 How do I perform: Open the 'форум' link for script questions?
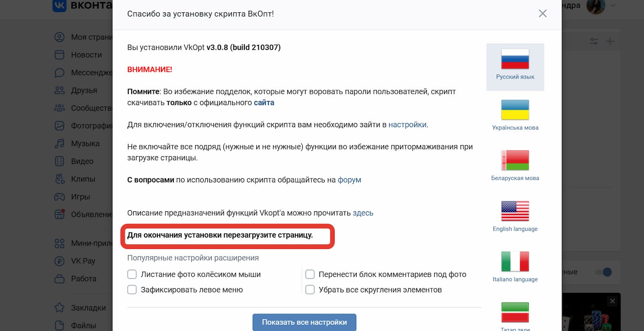pos(350,180)
